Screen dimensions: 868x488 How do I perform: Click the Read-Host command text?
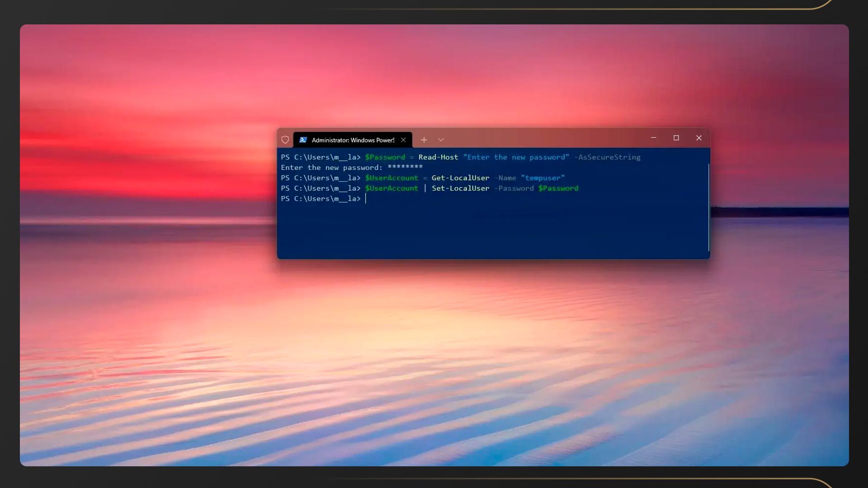[438, 157]
